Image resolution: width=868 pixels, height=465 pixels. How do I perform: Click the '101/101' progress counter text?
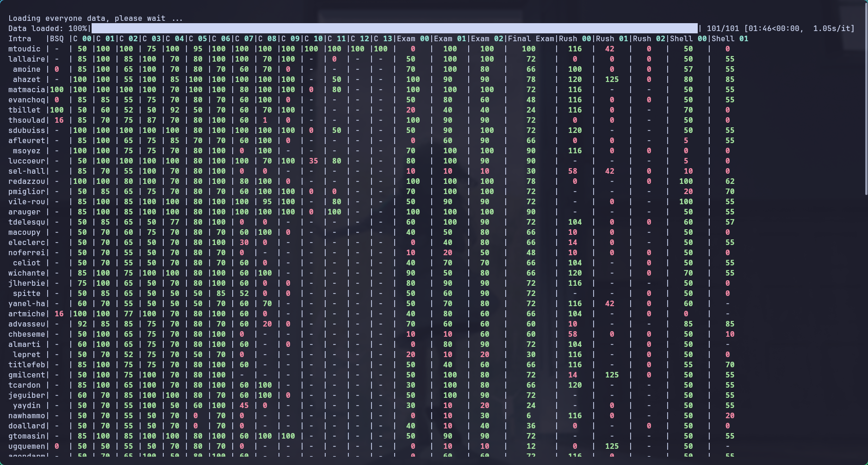(723, 28)
